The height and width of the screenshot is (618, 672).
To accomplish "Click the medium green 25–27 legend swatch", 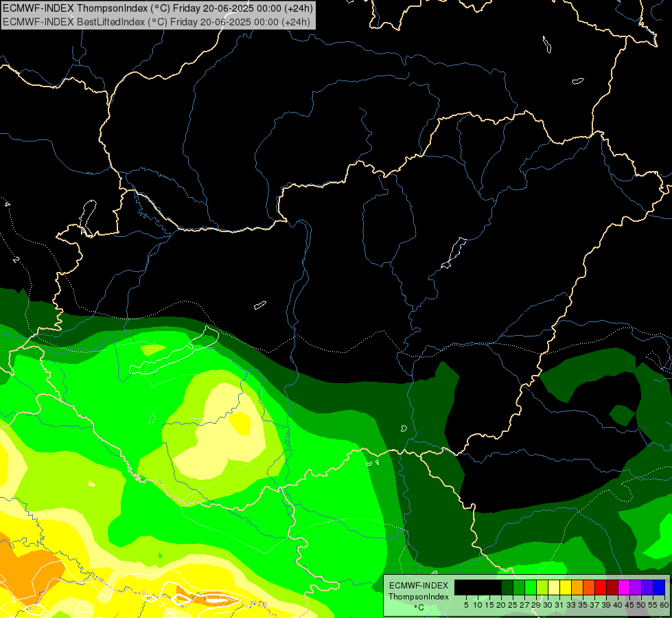I will coord(519,587).
